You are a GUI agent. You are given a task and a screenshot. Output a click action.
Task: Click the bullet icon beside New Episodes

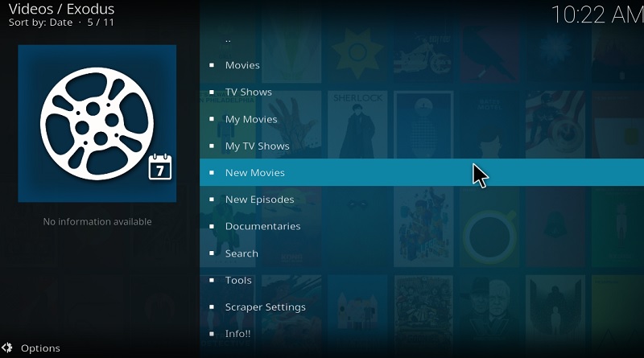click(x=212, y=200)
